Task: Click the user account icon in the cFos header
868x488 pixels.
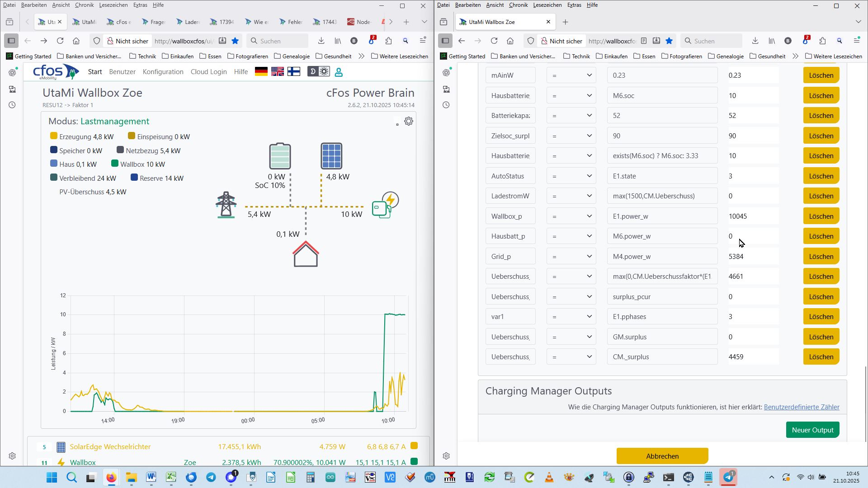Action: (x=339, y=72)
